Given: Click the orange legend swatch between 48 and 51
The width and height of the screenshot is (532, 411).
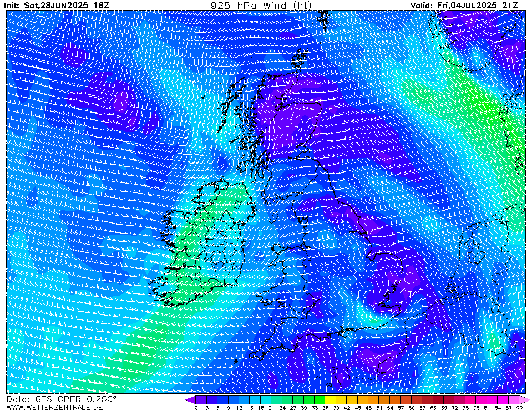Looking at the screenshot, I should 373,400.
